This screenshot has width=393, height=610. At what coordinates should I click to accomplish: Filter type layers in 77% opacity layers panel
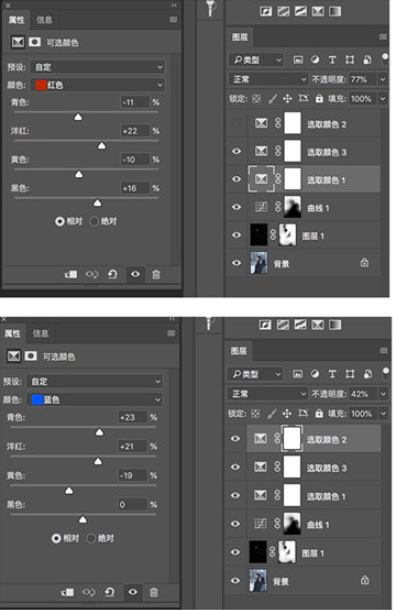[332, 60]
